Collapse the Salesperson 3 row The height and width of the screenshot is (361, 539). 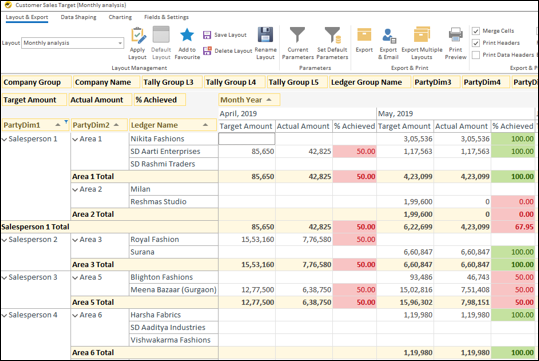pos(4,278)
